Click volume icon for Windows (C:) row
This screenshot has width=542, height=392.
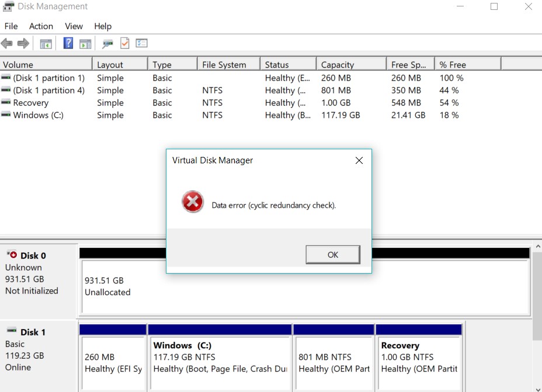pos(6,115)
